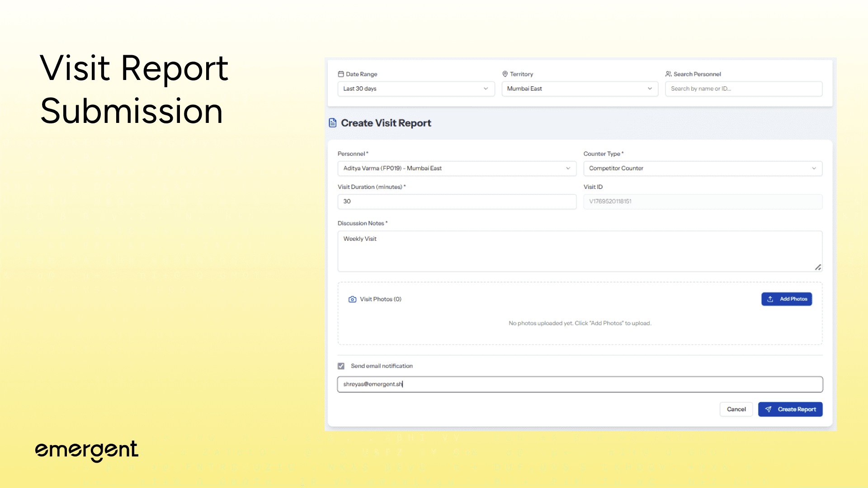Click the Visit Duration minutes field
This screenshot has width=868, height=488.
point(457,202)
